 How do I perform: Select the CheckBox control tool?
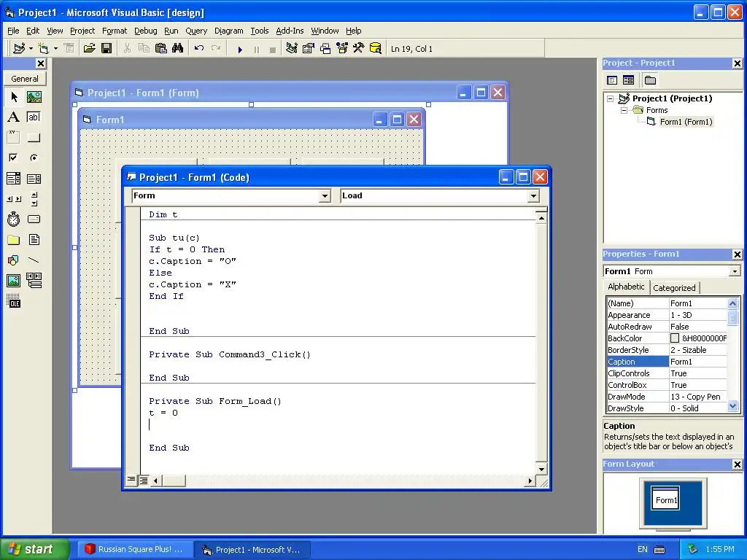coord(14,157)
